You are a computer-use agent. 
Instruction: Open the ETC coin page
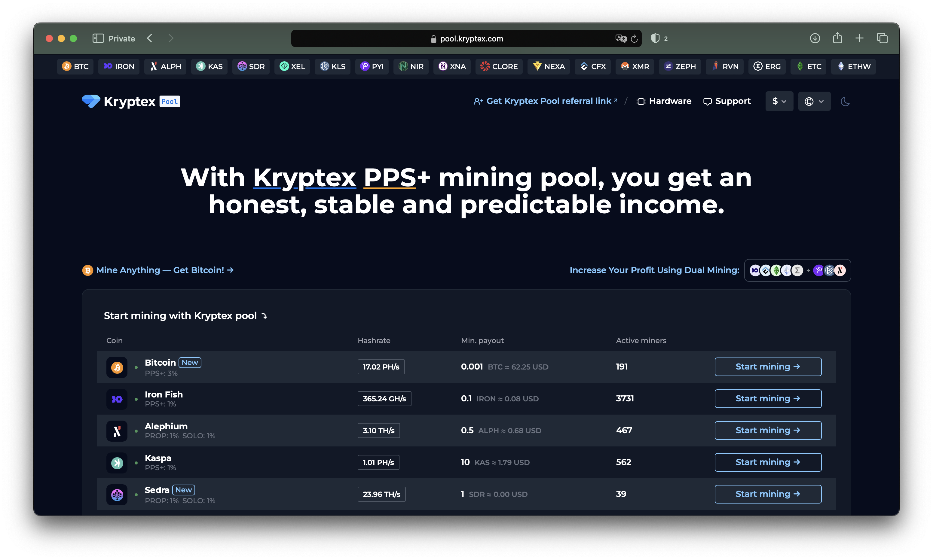click(x=808, y=66)
